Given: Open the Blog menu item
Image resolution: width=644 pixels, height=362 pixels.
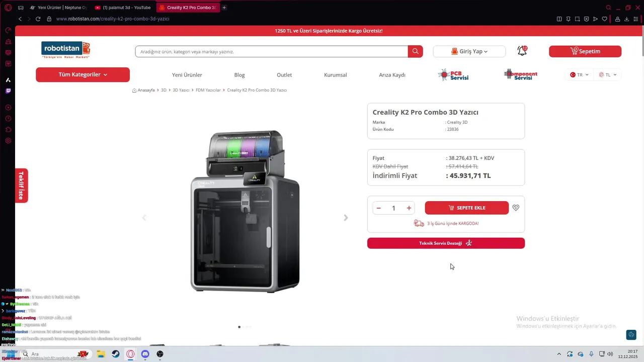Looking at the screenshot, I should (239, 75).
